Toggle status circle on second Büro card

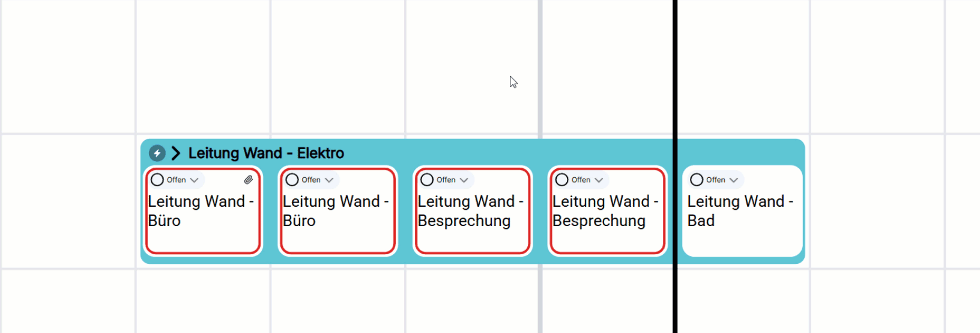click(x=292, y=180)
